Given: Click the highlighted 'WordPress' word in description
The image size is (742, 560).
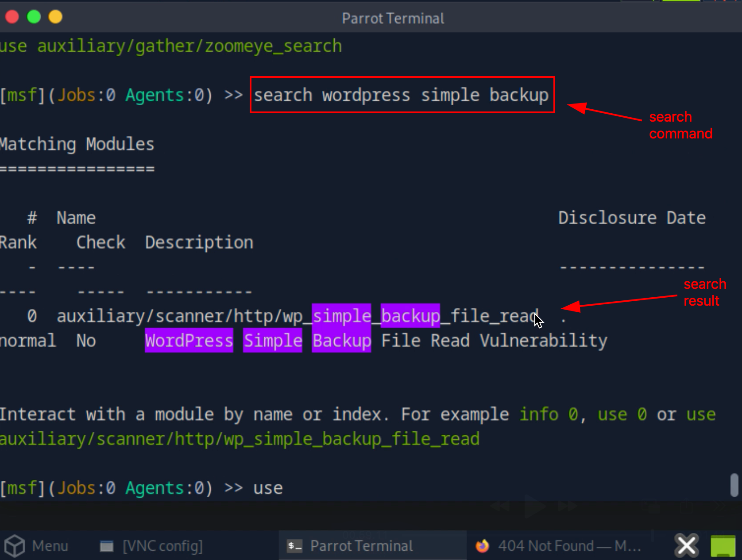Looking at the screenshot, I should click(x=189, y=341).
